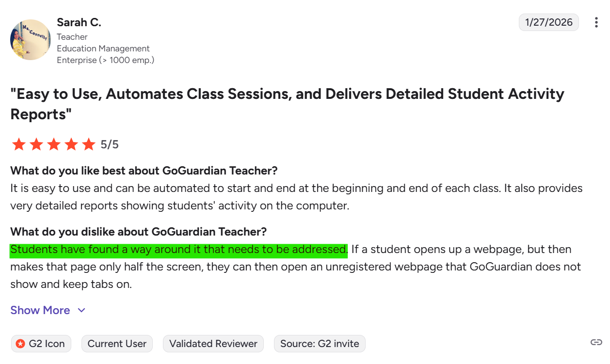
Task: Expand the review with Show More
Action: pos(40,310)
